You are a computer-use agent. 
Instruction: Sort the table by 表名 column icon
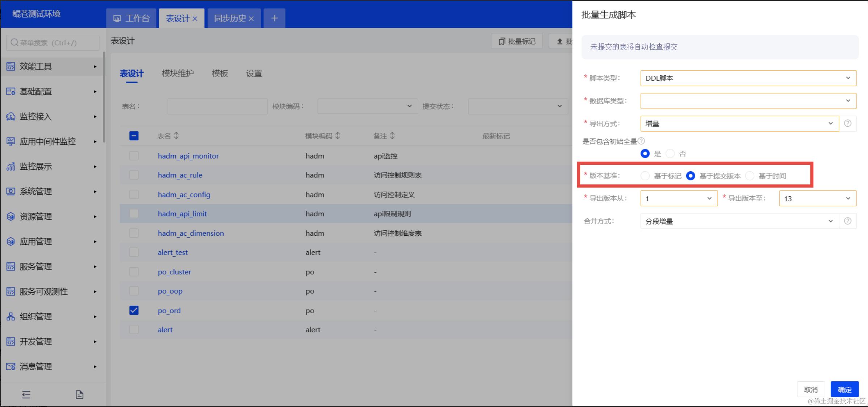coord(176,136)
